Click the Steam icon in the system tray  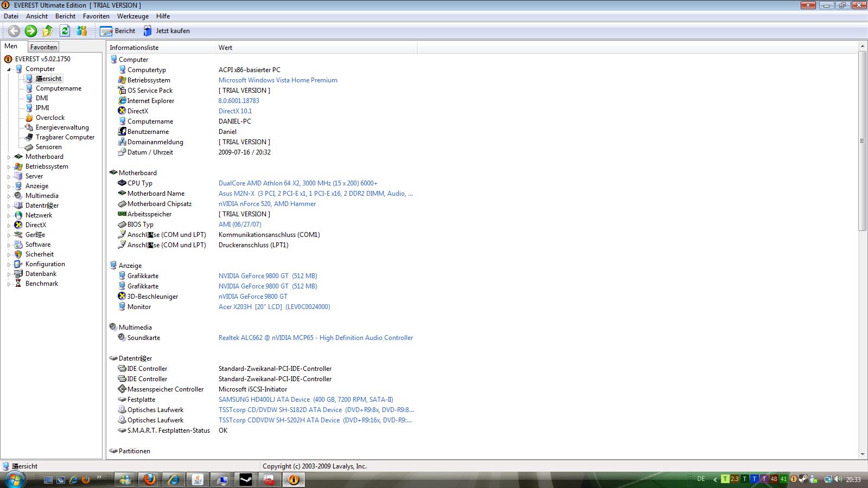tap(803, 479)
